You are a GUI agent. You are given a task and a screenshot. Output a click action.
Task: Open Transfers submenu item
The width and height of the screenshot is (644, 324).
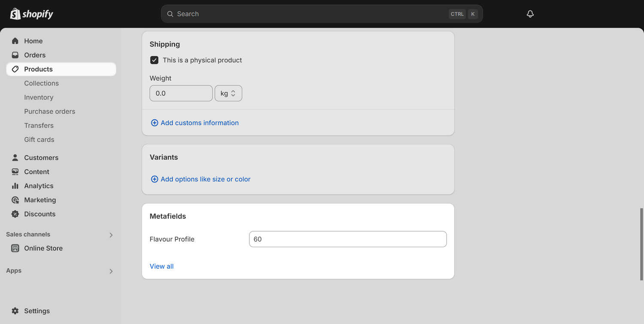point(39,125)
